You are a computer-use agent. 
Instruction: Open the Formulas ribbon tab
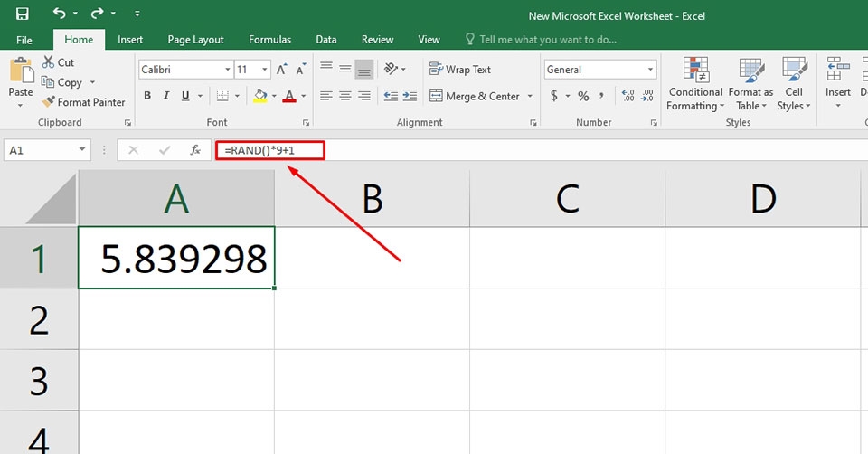pyautogui.click(x=269, y=40)
